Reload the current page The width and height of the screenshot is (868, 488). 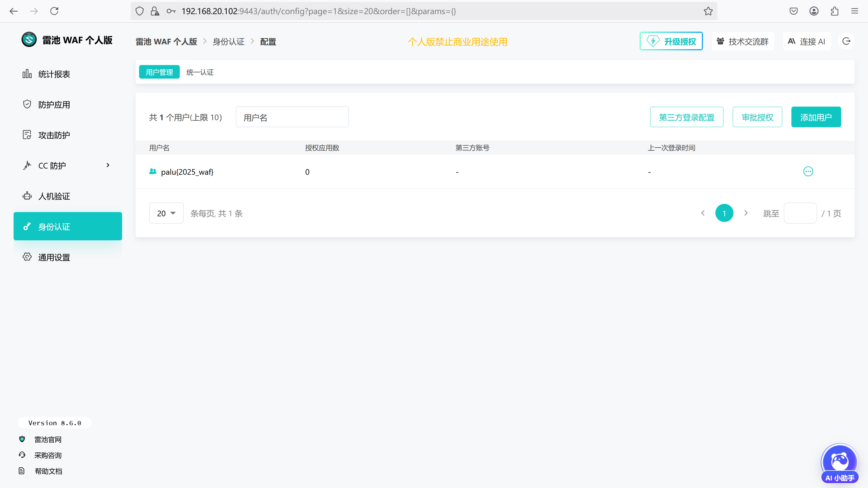point(54,11)
